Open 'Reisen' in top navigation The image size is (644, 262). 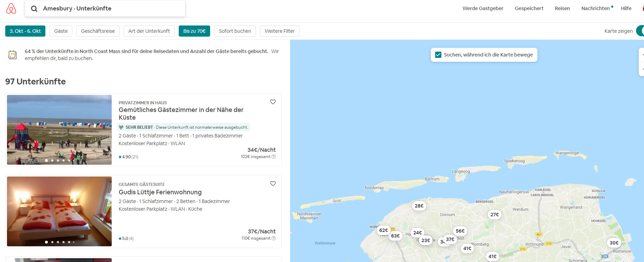[x=562, y=8]
